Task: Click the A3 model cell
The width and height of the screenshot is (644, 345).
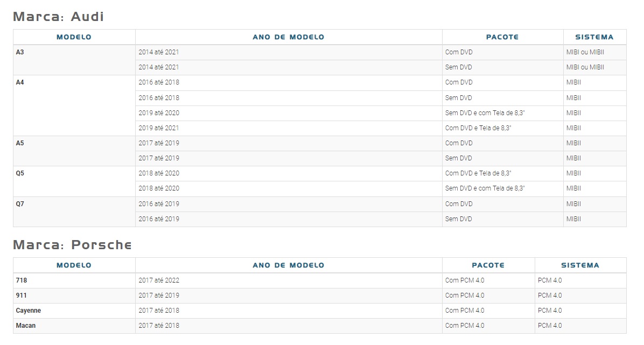Action: coord(74,60)
